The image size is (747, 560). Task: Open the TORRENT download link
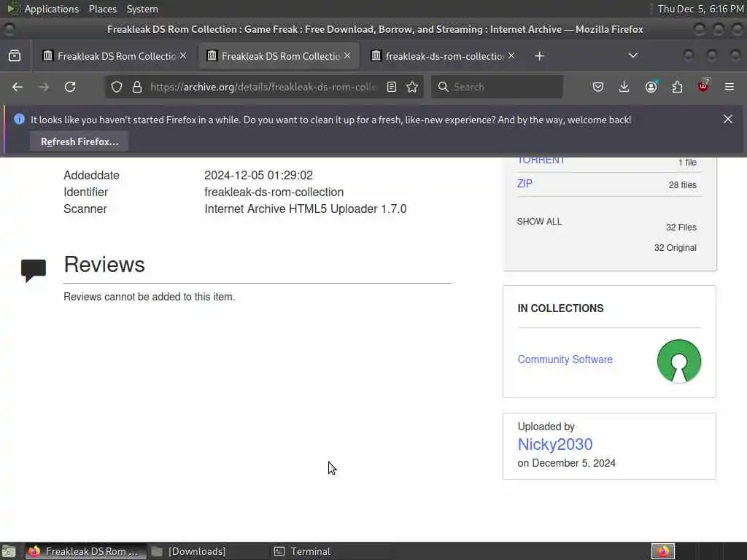[541, 160]
